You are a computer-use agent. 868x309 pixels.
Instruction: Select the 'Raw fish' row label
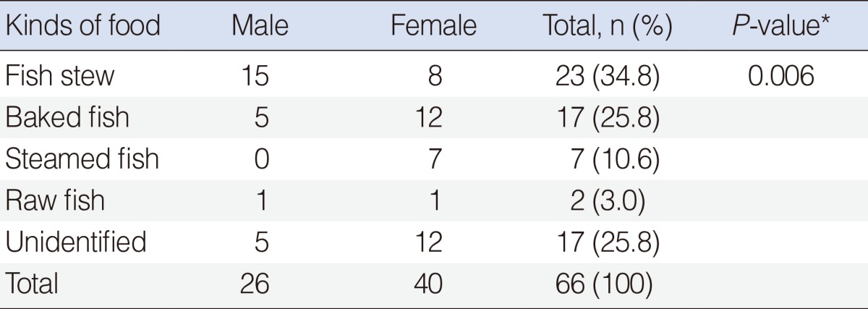54,200
